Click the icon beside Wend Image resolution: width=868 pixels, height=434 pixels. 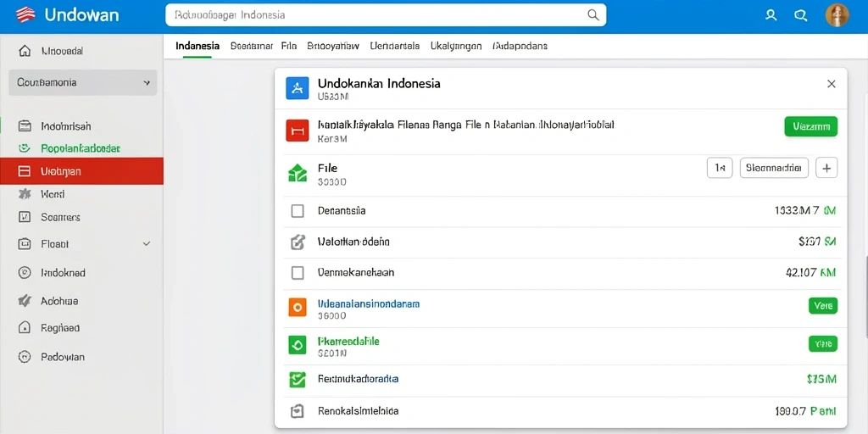[x=25, y=194]
